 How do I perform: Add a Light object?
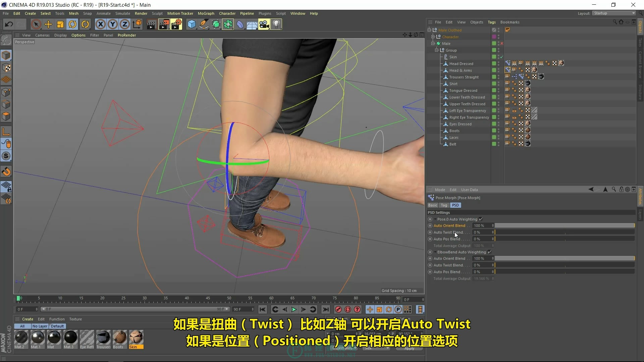coord(276,24)
